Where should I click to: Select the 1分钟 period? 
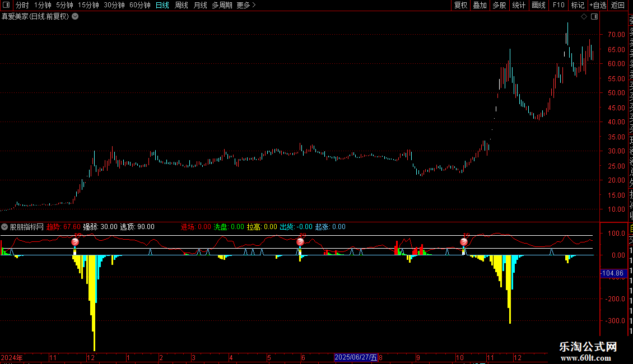[x=43, y=5]
